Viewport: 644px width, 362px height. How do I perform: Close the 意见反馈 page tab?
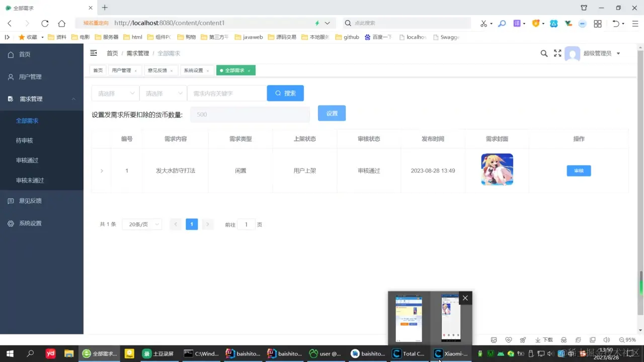(x=172, y=71)
